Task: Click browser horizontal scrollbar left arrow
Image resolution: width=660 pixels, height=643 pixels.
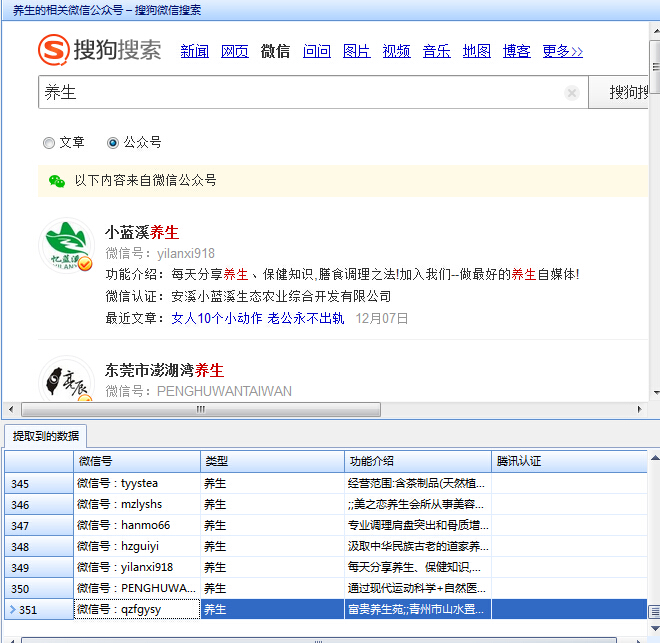Action: click(11, 409)
